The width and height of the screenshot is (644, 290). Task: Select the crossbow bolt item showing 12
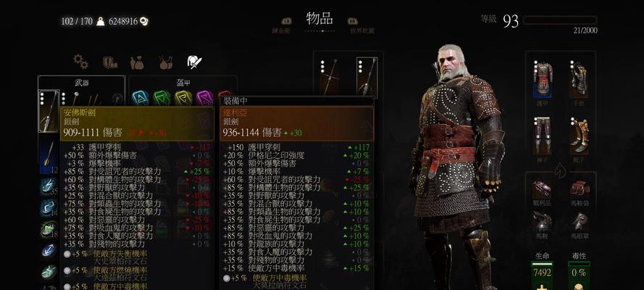[x=49, y=157]
